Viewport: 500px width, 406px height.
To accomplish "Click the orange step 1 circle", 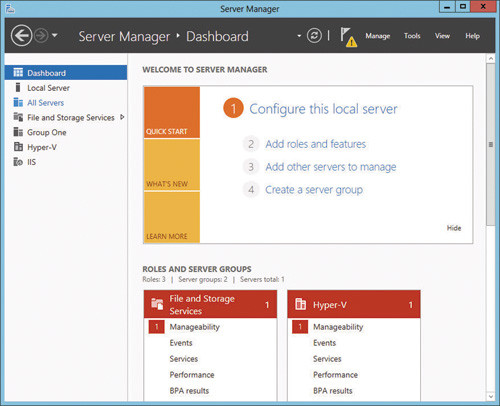I will [233, 108].
